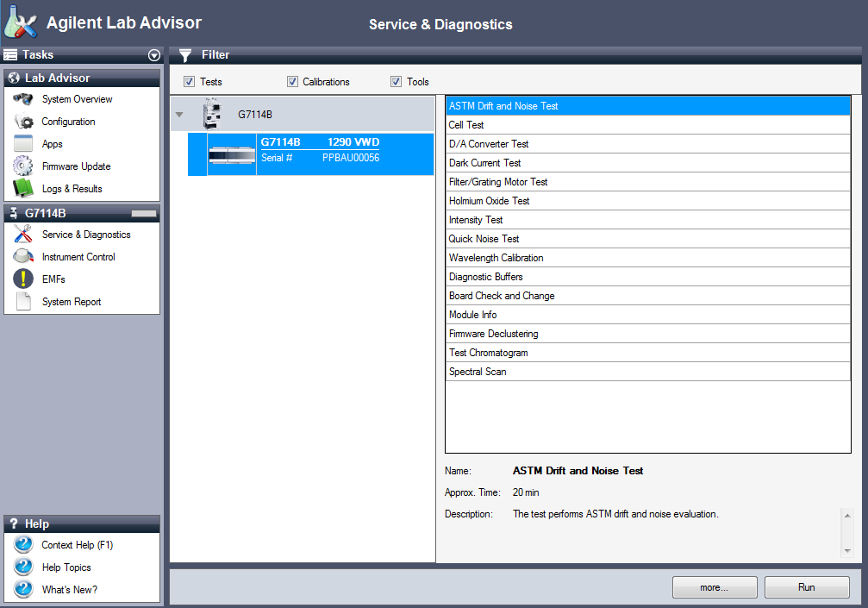Generate a System Report

[x=73, y=301]
